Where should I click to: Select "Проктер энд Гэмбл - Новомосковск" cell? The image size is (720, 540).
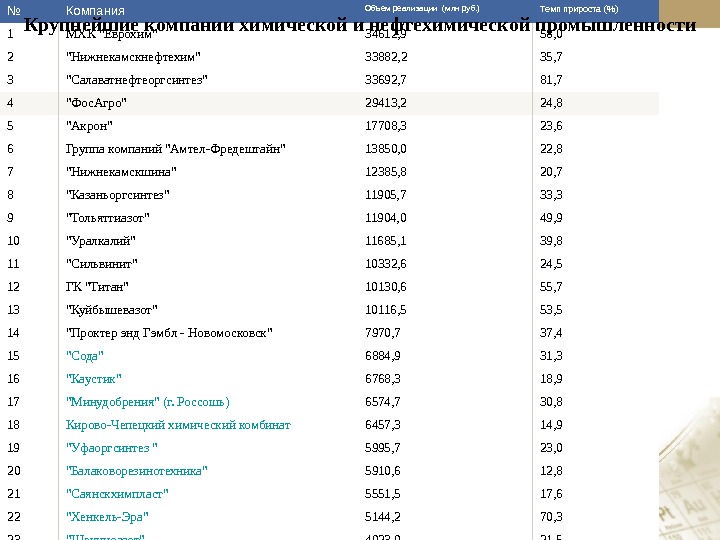tap(169, 332)
